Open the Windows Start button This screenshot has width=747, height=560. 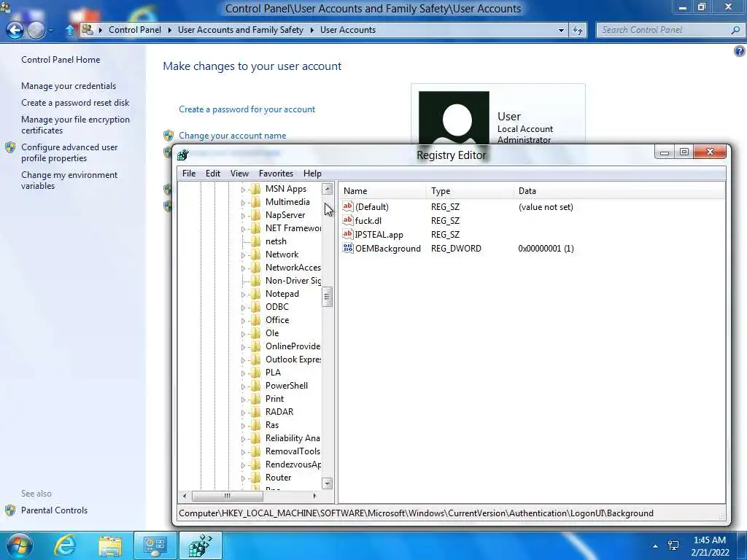click(19, 545)
